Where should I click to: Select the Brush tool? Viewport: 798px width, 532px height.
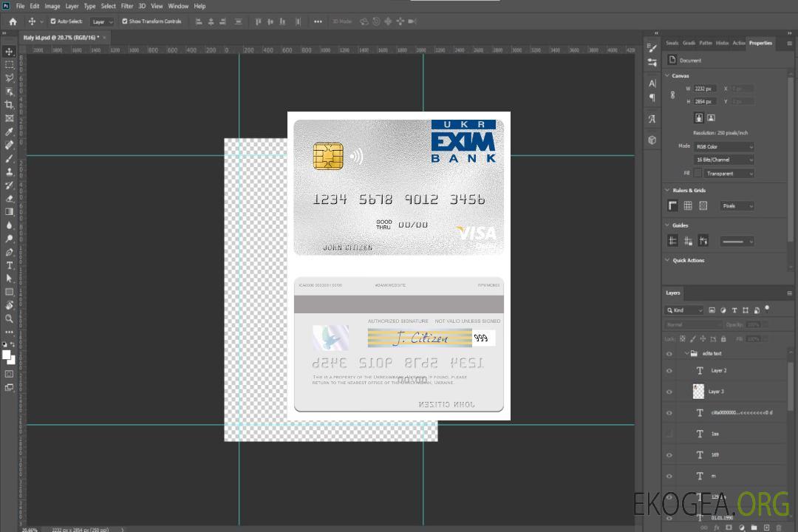point(9,158)
